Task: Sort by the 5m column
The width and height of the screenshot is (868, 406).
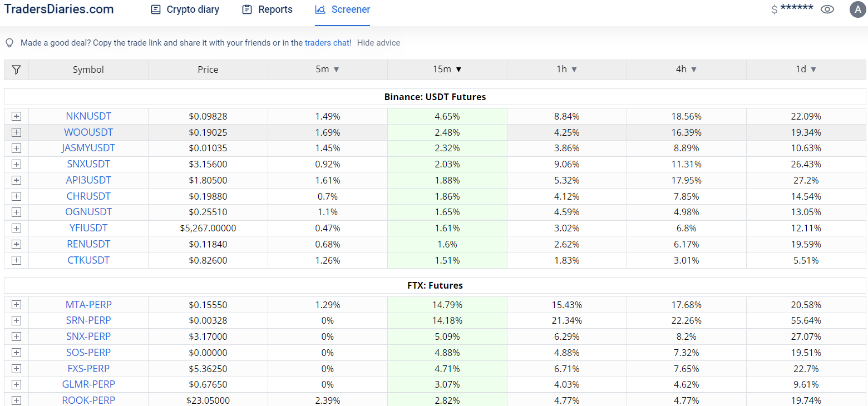Action: (x=328, y=70)
